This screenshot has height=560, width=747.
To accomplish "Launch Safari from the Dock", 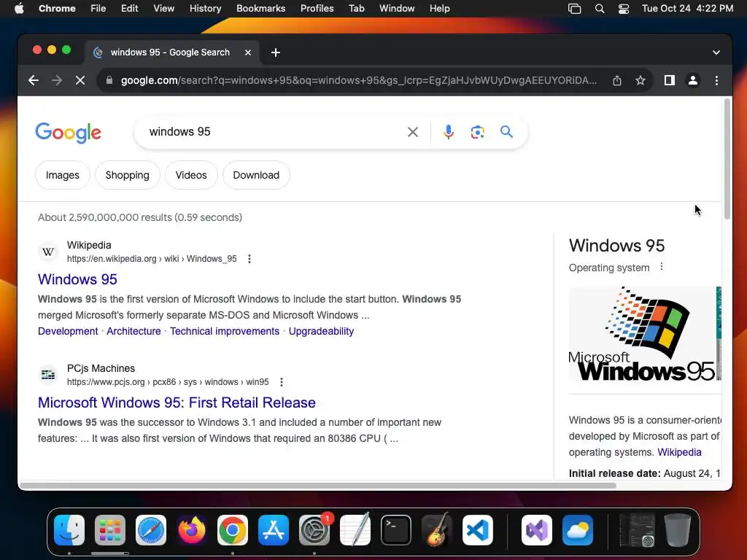I will [x=151, y=530].
